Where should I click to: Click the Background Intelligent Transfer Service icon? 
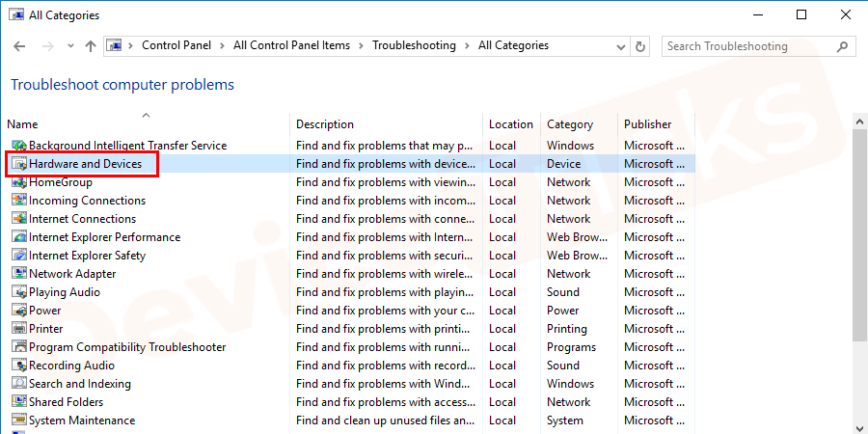(x=19, y=147)
